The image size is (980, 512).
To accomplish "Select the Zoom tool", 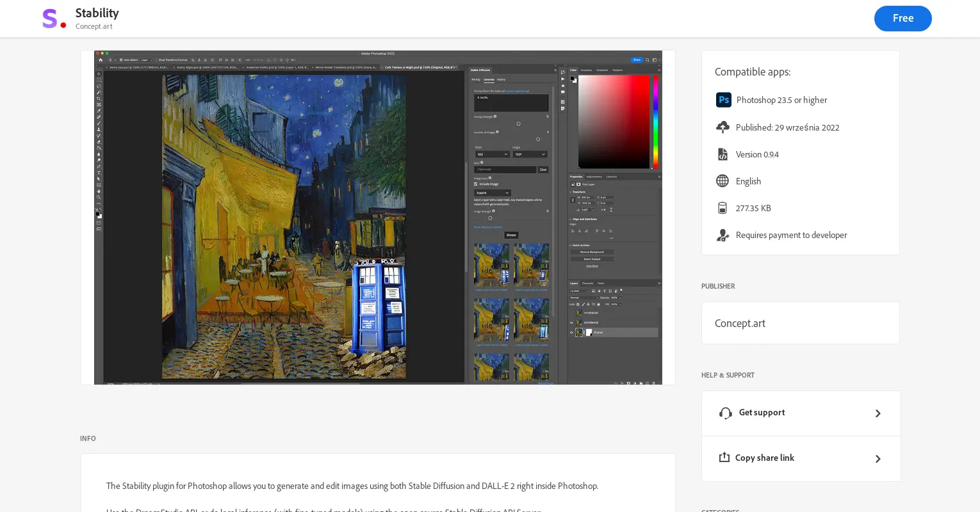I will (x=99, y=197).
